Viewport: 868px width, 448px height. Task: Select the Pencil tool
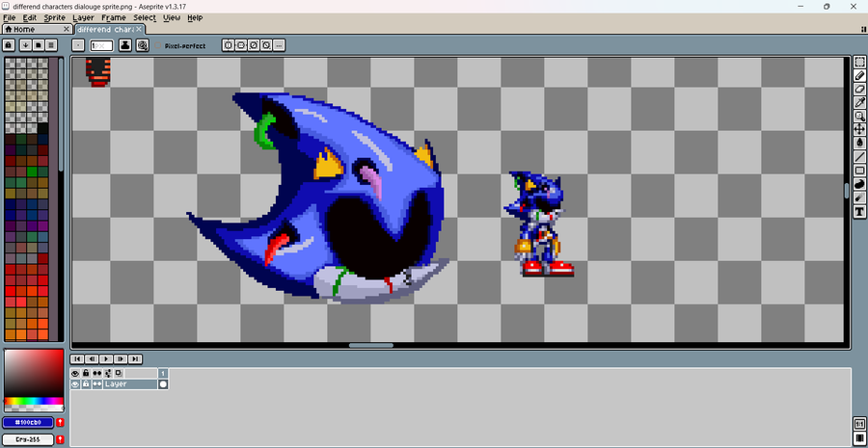tap(859, 76)
